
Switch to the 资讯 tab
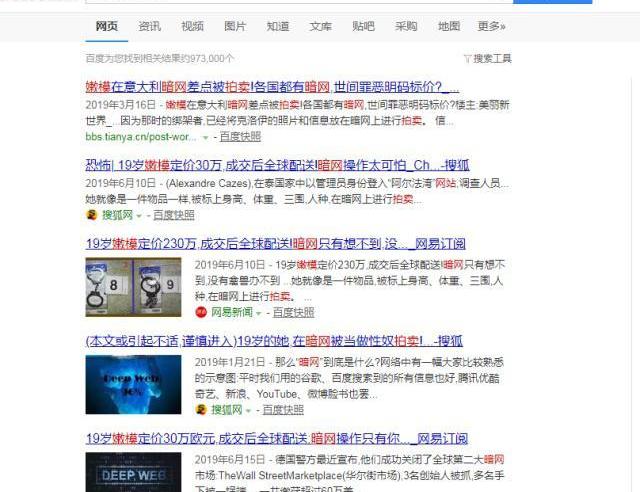[149, 27]
